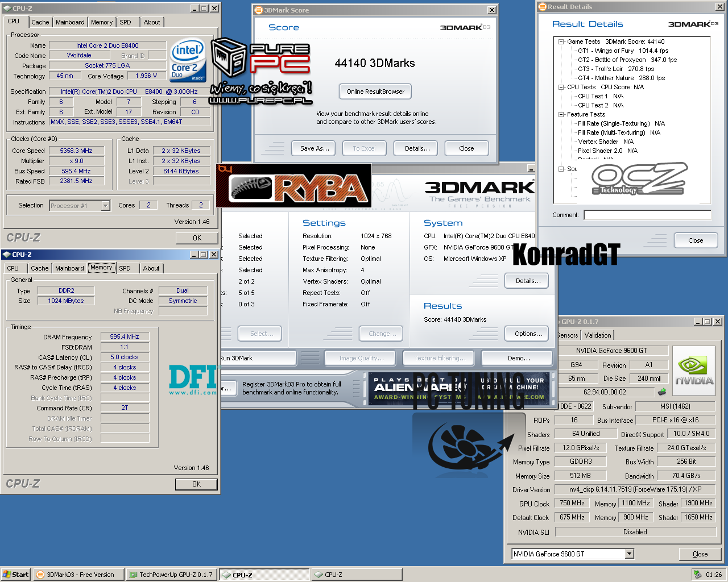Select the GT4 - Mother Nature result row
The width and height of the screenshot is (728, 582).
coord(621,78)
